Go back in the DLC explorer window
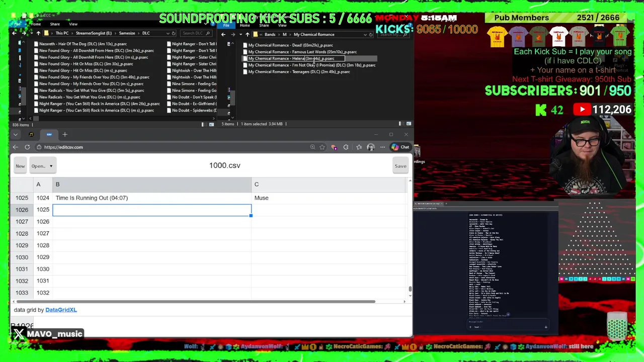 tap(14, 33)
